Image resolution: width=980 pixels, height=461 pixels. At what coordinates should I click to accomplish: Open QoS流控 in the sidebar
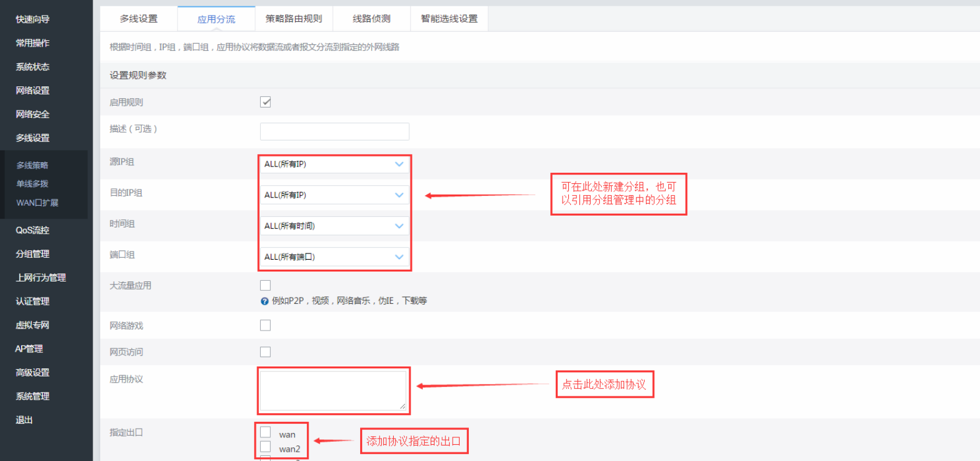(x=32, y=230)
